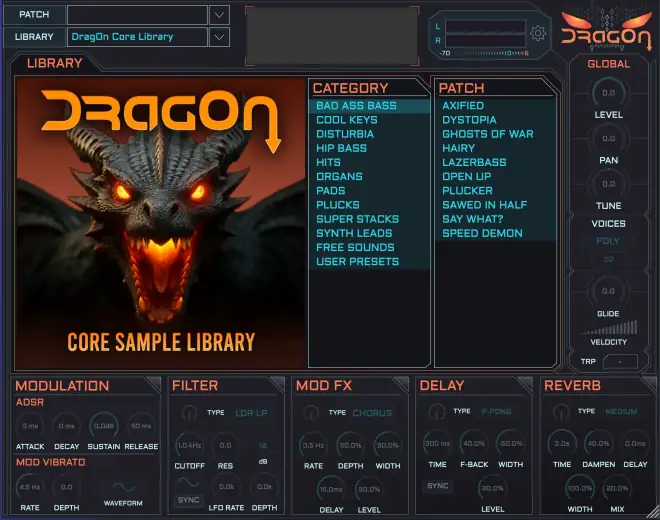Click the Filter dB slope value
Screen dimensions: 660x520
263,445
